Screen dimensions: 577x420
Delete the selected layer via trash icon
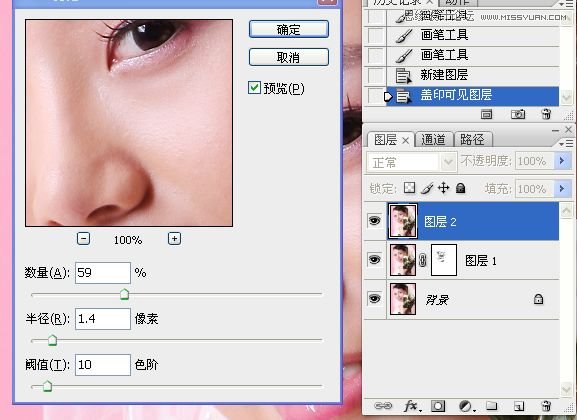pos(546,406)
